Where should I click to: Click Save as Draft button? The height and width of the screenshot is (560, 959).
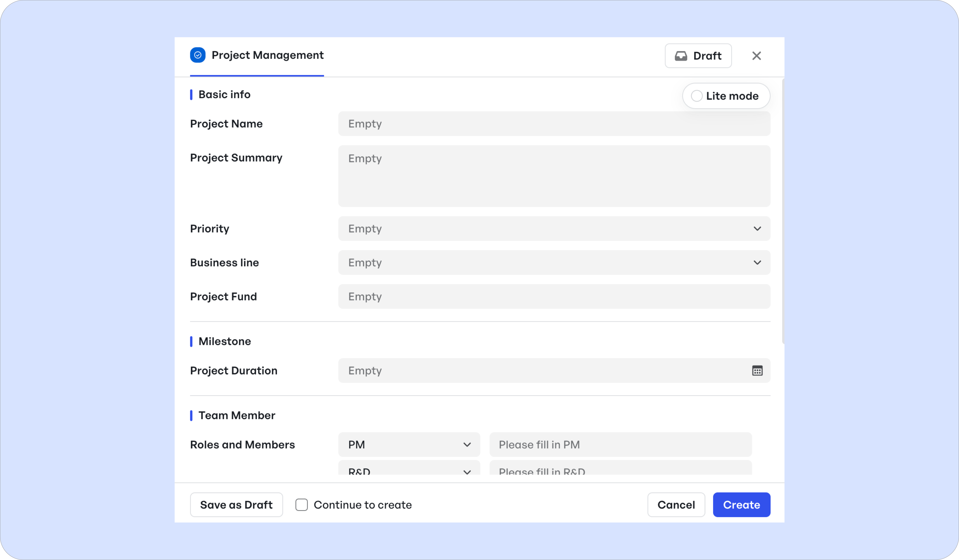click(236, 505)
